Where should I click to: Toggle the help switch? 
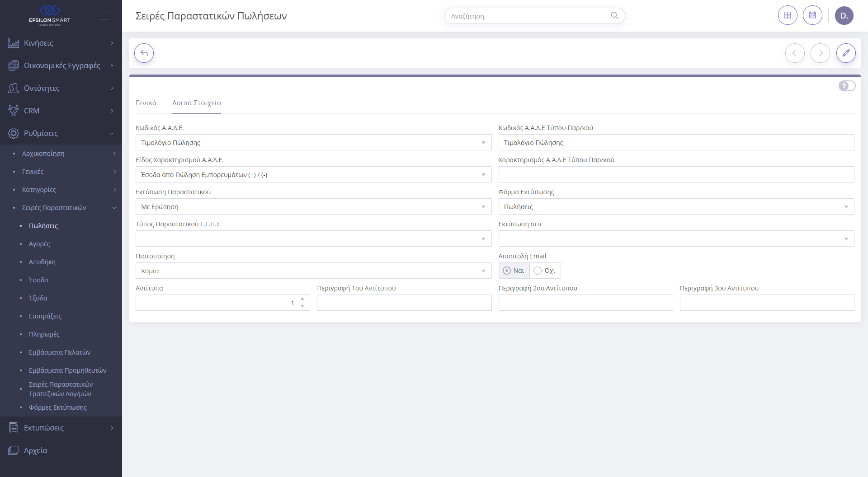846,86
